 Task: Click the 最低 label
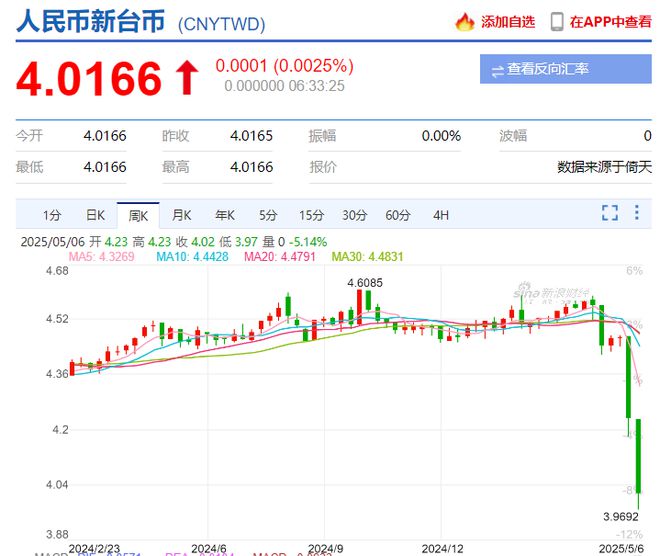(x=29, y=167)
